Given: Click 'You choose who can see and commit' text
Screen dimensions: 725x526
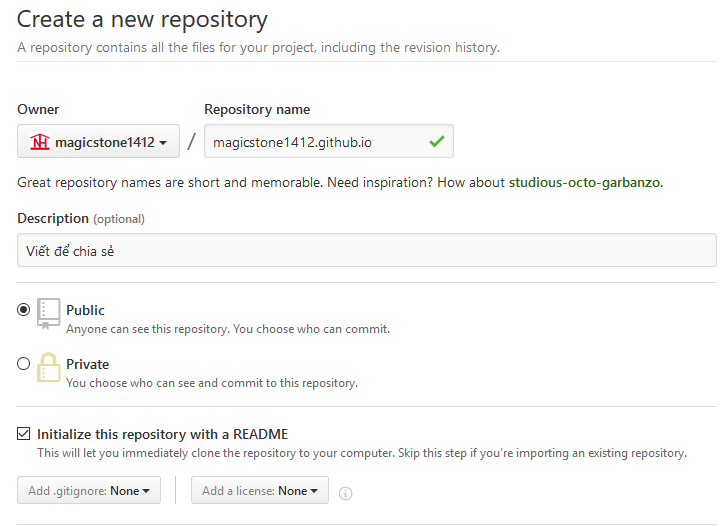Looking at the screenshot, I should [212, 383].
